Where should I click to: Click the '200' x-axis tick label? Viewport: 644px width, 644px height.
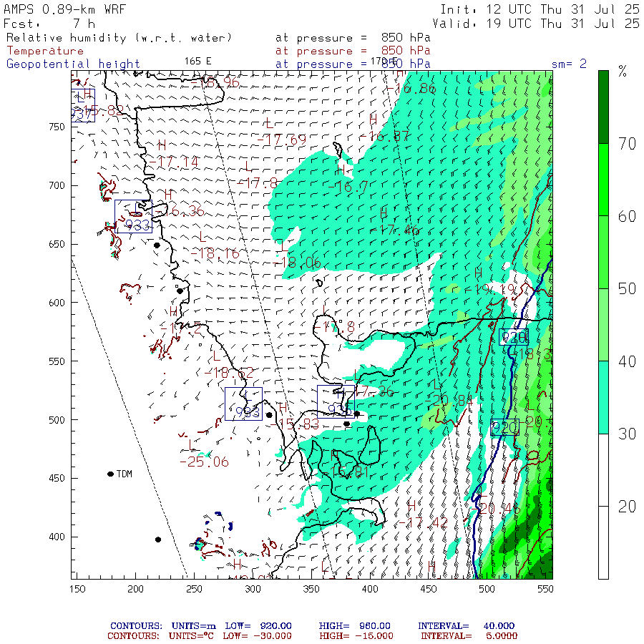tap(135, 589)
